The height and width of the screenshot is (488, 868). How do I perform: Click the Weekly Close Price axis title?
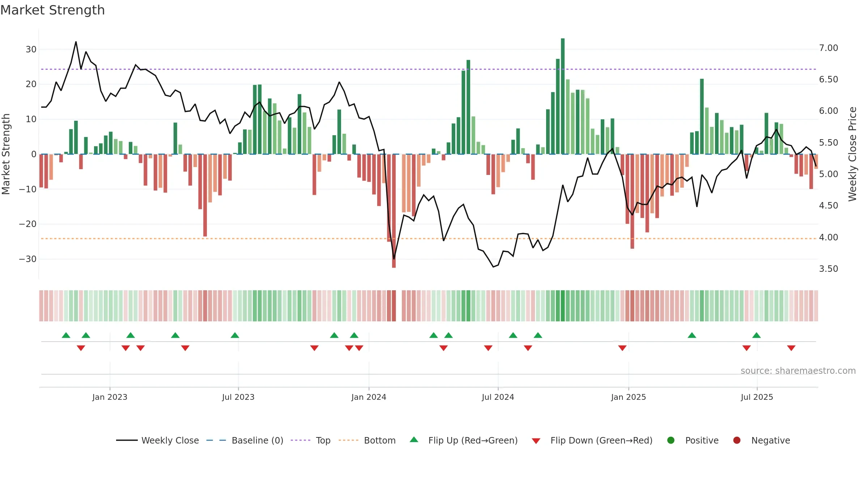tap(853, 154)
